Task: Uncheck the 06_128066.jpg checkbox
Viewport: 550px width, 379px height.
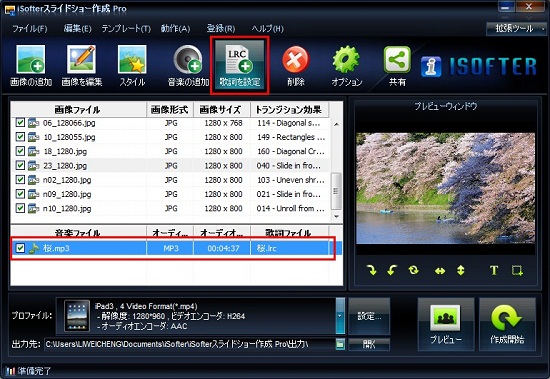Action: [20, 123]
